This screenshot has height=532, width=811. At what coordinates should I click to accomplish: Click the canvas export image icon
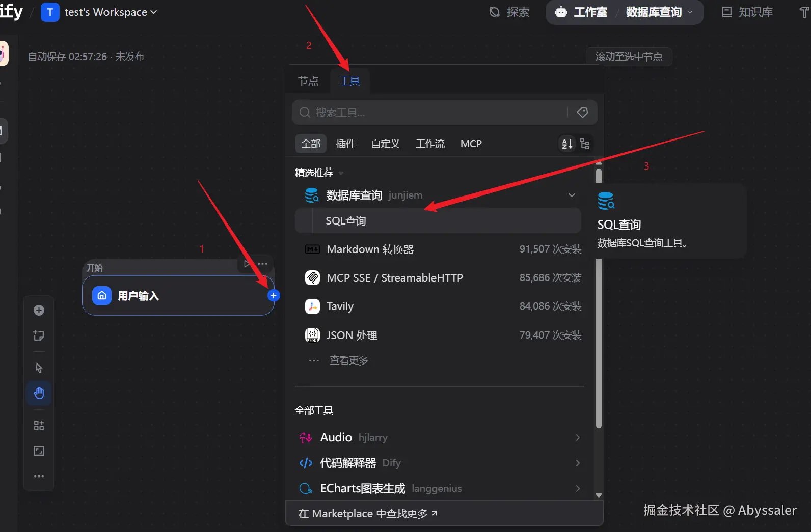[39, 451]
